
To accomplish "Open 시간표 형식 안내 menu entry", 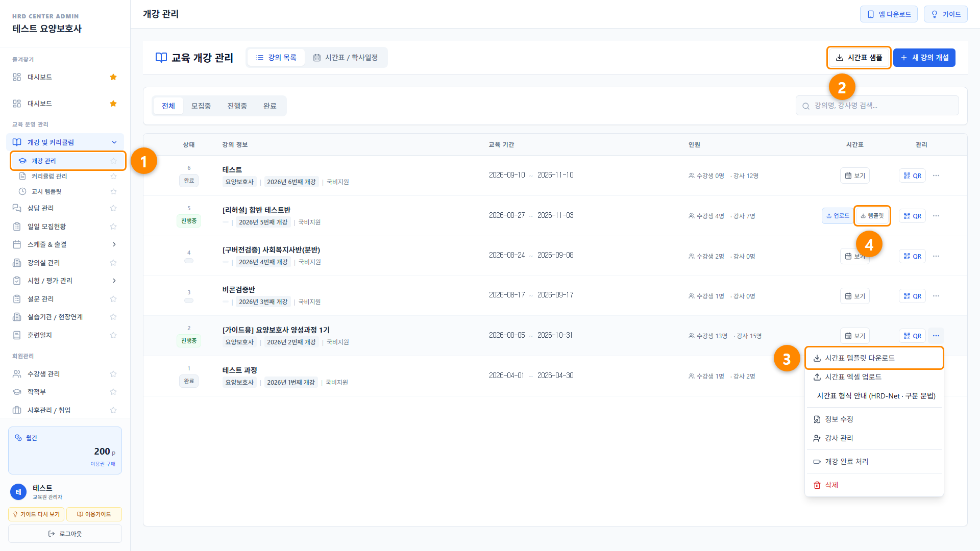I will (874, 396).
